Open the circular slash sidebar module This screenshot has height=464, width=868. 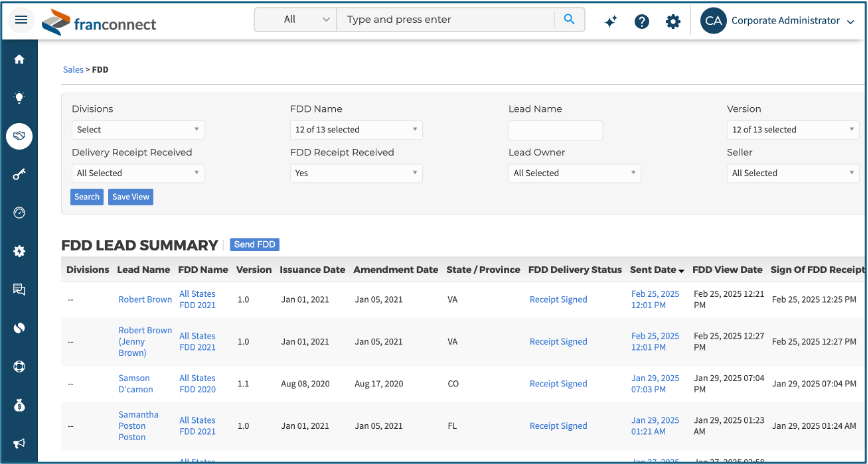coord(19,328)
